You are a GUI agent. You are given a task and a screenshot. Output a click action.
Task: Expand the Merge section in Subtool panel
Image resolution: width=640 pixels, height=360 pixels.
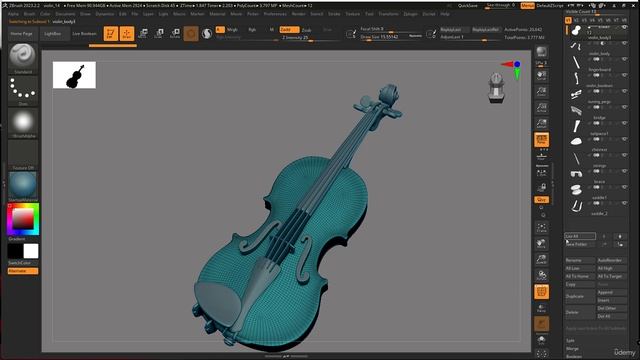572,349
